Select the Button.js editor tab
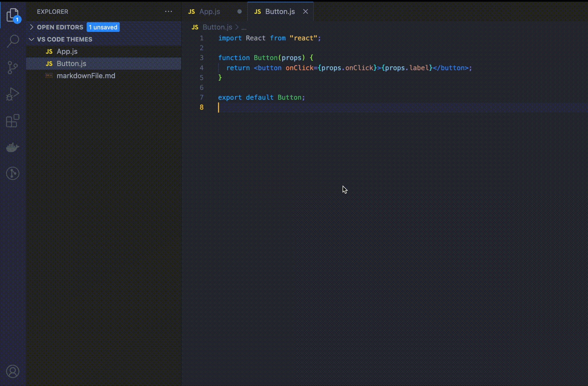Screen dimensions: 588x386 pos(280,11)
